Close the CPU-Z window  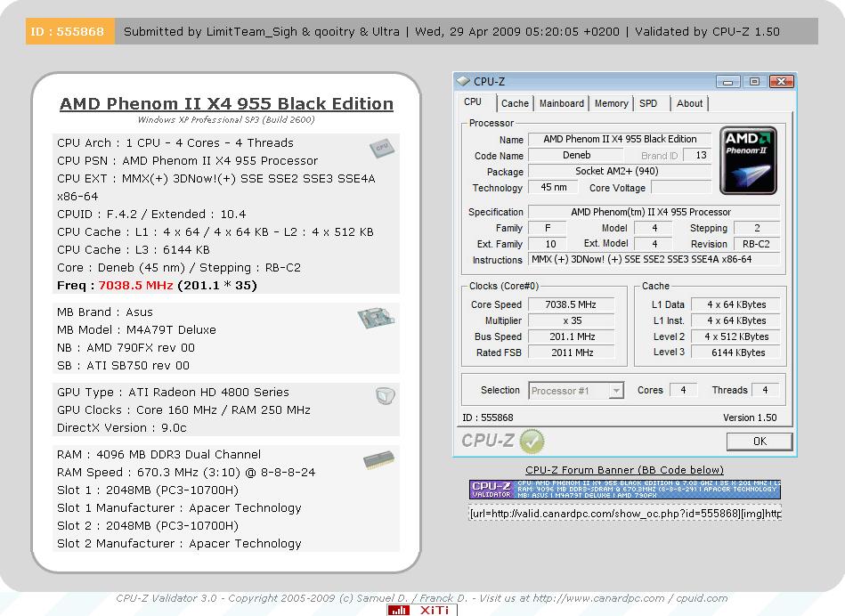point(782,82)
